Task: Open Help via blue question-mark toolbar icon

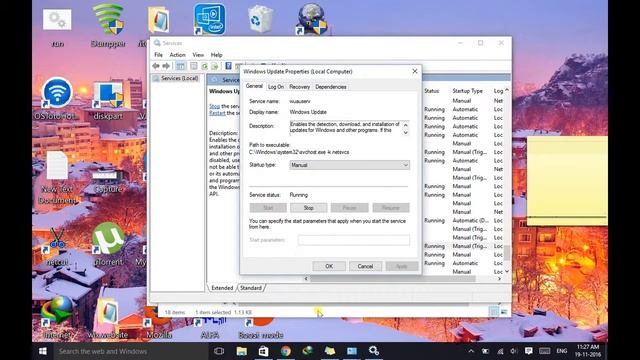Action: pyautogui.click(x=229, y=66)
